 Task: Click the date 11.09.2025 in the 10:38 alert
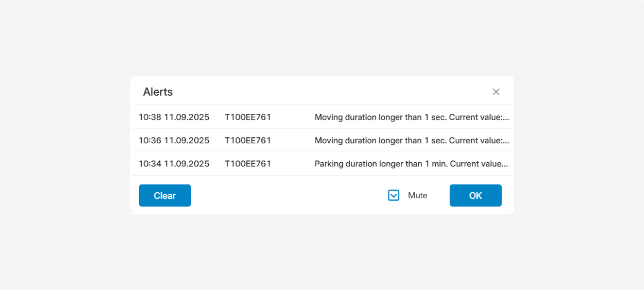point(186,117)
